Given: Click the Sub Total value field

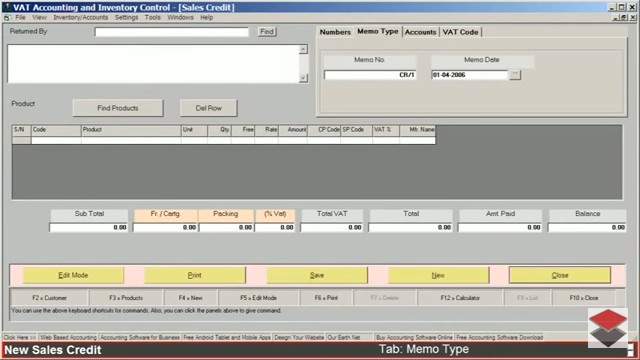Looking at the screenshot, I should [89, 227].
